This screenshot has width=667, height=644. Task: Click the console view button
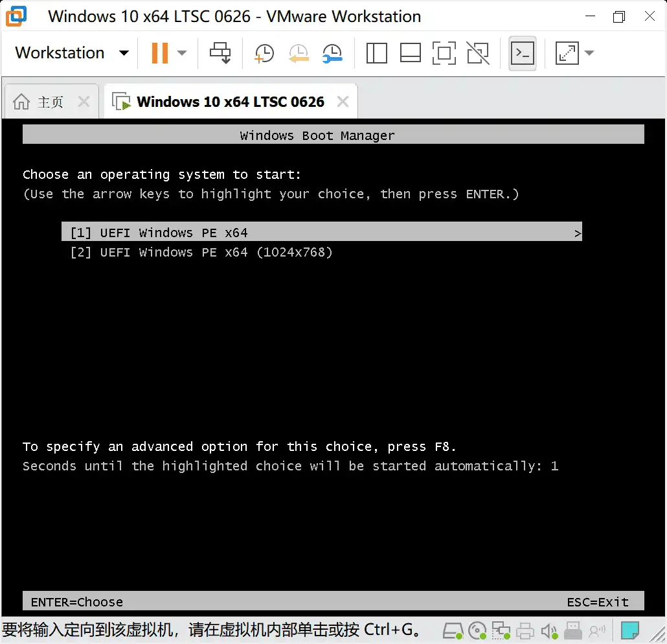(x=522, y=53)
